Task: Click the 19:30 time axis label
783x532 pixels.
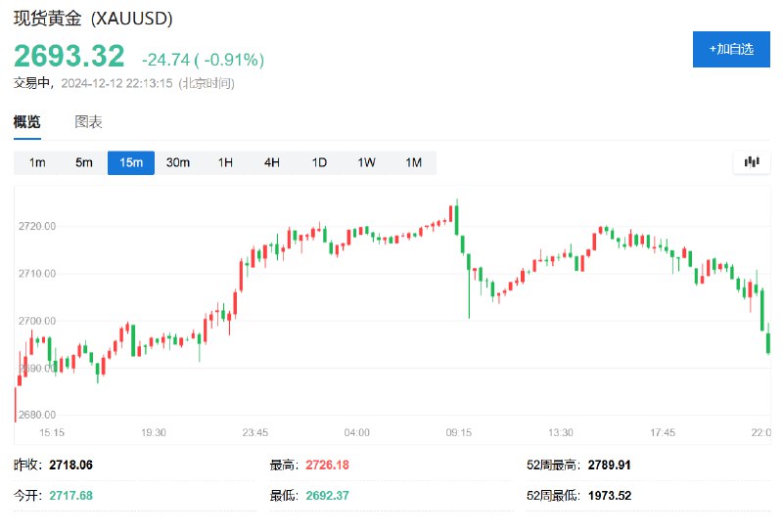Action: click(x=154, y=432)
